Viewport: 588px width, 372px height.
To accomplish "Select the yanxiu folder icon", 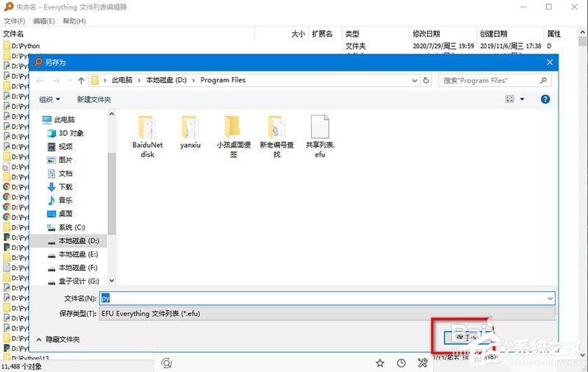I will tap(190, 128).
